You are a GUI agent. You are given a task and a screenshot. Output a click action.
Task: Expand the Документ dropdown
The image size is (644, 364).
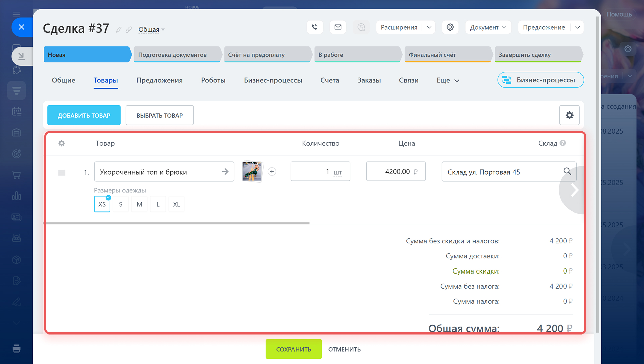(488, 27)
